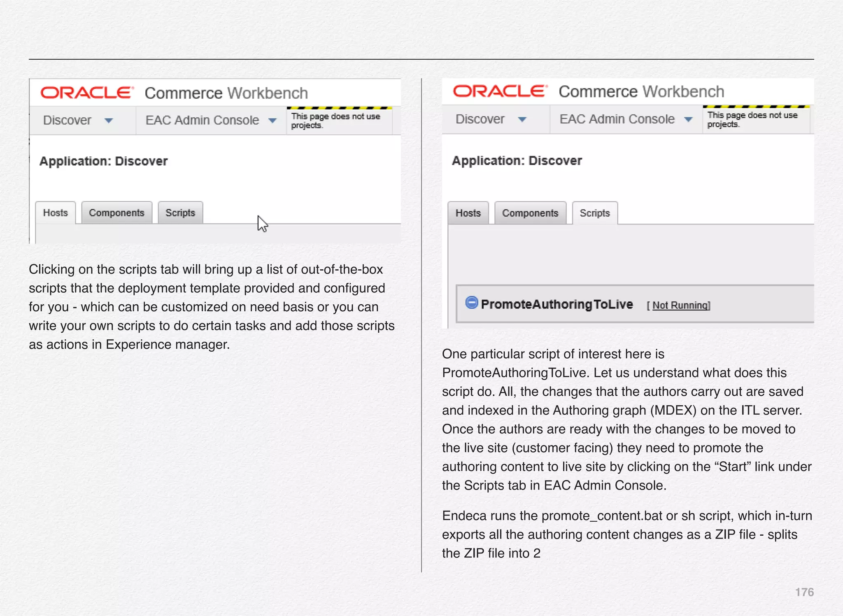Image resolution: width=843 pixels, height=616 pixels.
Task: Click Oracle logo in left screenshot
Action: 87,93
